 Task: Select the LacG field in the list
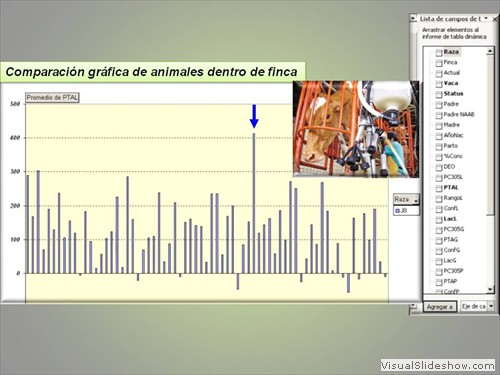(450, 260)
